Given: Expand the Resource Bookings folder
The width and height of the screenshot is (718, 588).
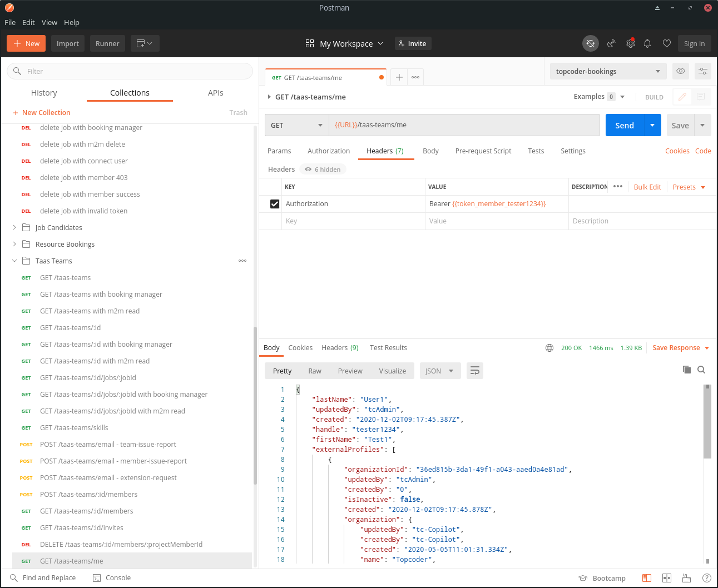Looking at the screenshot, I should click(x=14, y=244).
